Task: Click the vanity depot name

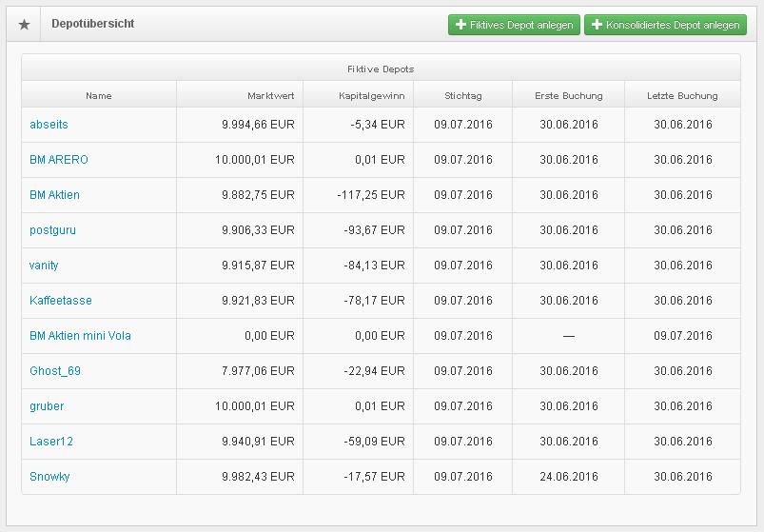Action: click(x=44, y=266)
